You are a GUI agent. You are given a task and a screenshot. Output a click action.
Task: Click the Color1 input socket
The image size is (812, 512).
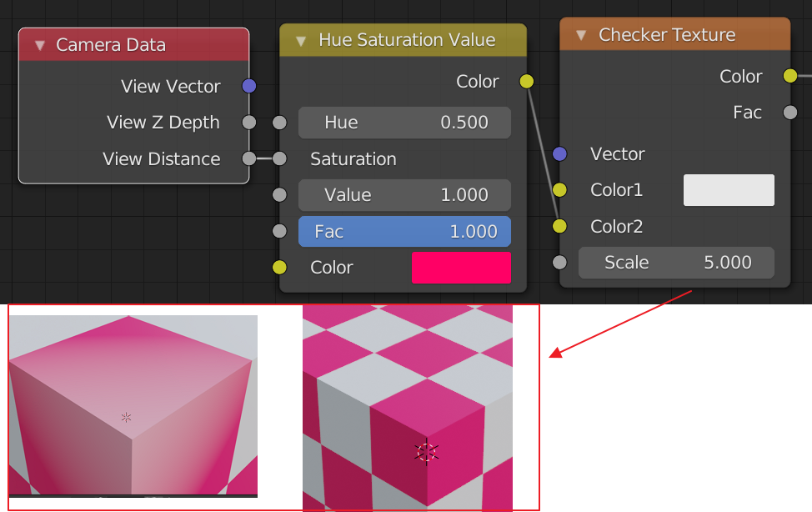559,189
